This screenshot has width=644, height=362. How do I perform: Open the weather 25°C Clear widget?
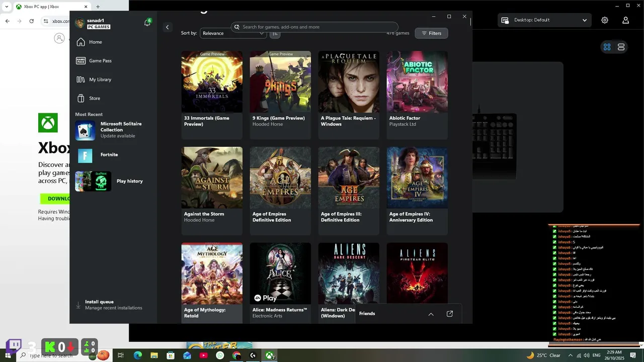(x=543, y=355)
